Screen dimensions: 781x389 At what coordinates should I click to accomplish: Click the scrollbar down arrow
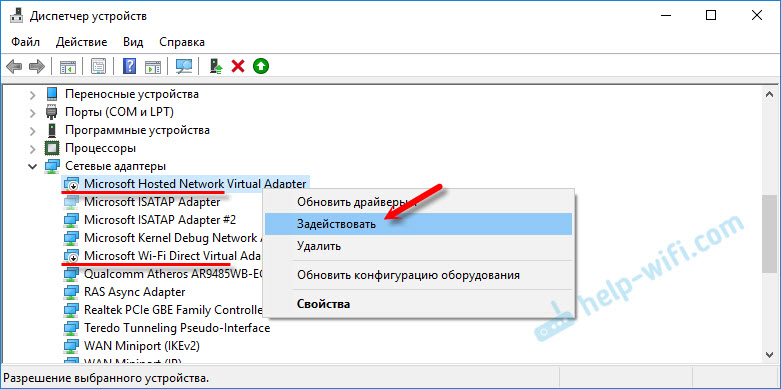(769, 354)
